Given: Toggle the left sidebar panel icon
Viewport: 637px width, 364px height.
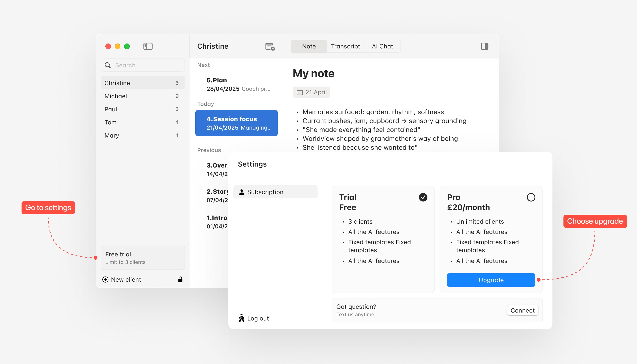Looking at the screenshot, I should pyautogui.click(x=148, y=46).
